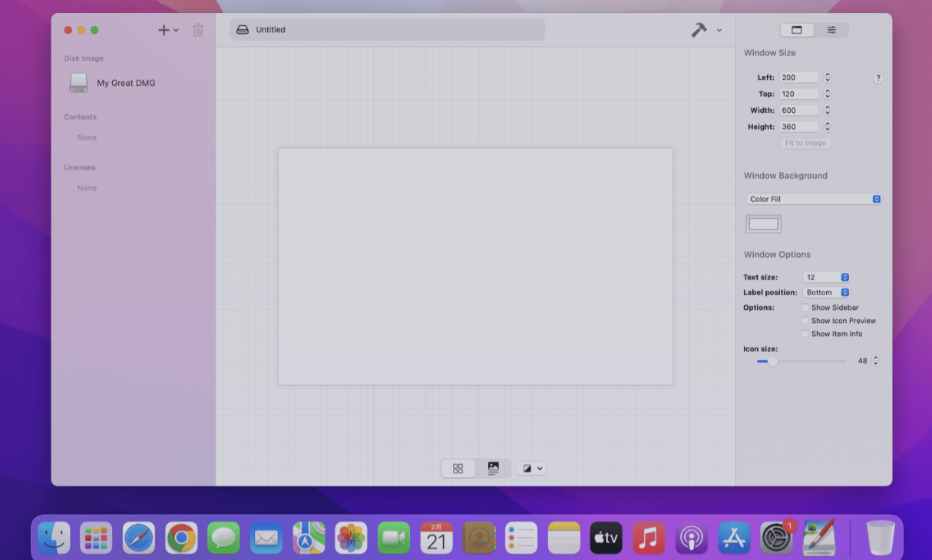Viewport: 932px width, 560px height.
Task: Check the Show Item Info option
Action: [805, 334]
